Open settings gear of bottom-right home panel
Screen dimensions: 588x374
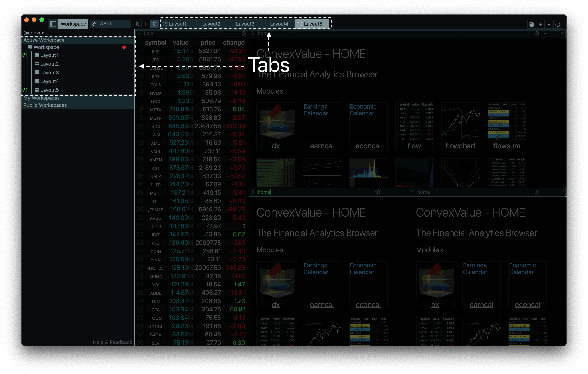coord(536,192)
